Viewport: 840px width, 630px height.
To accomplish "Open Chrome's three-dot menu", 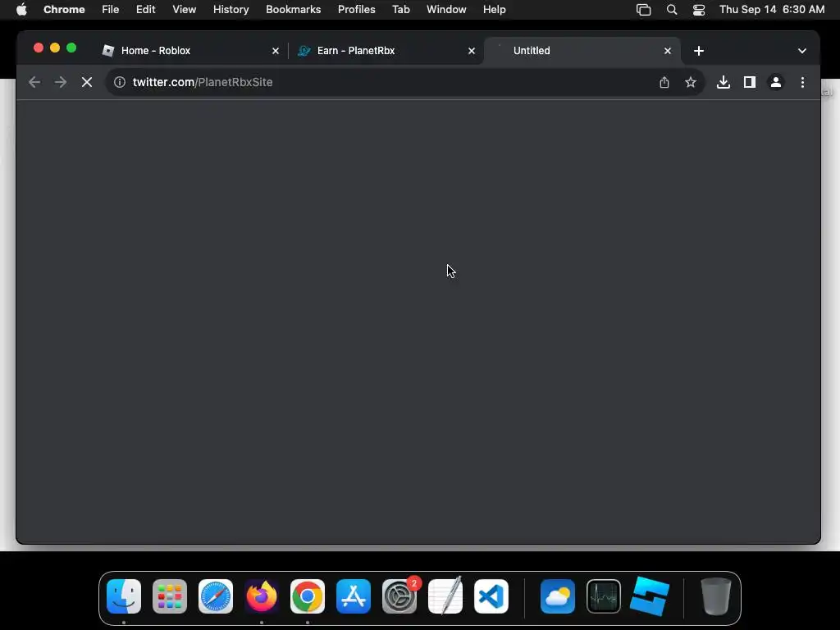I will point(802,82).
